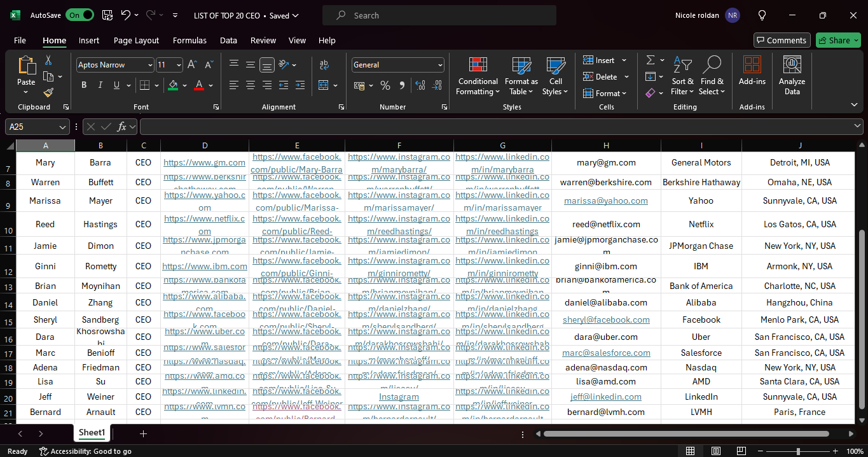
Task: Toggle Italic formatting
Action: [100, 85]
